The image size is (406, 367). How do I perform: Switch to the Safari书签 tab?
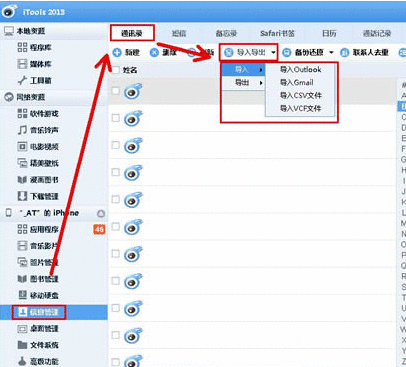(x=277, y=33)
